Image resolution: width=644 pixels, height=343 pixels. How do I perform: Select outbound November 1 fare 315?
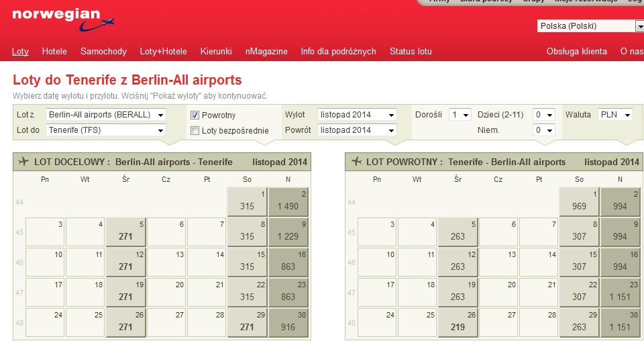(247, 202)
